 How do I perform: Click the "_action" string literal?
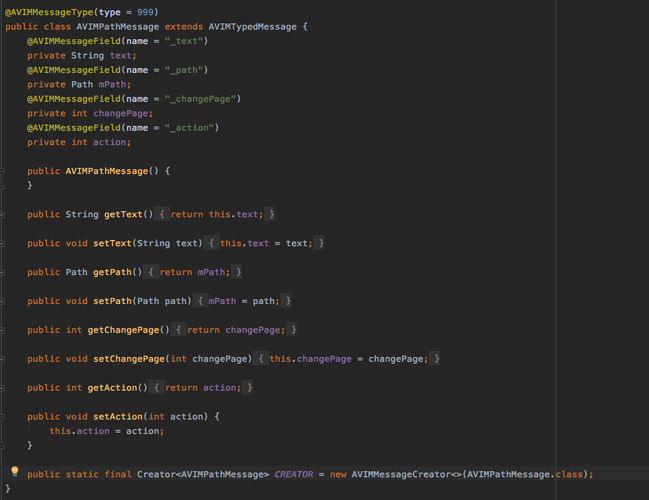tap(189, 128)
